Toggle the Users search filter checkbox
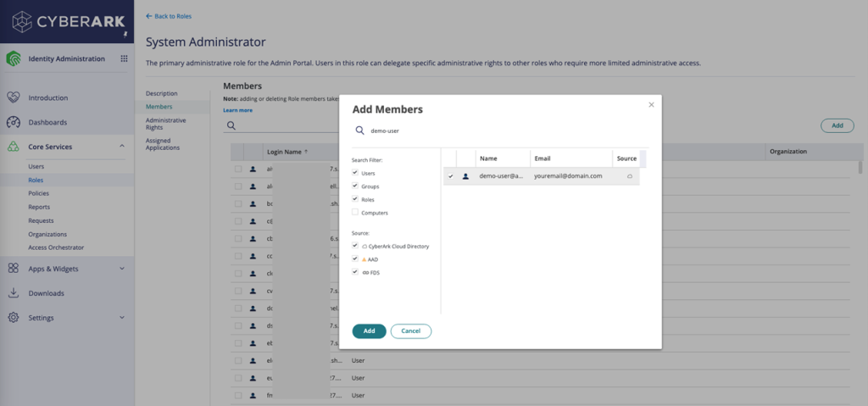868x406 pixels. (x=355, y=173)
